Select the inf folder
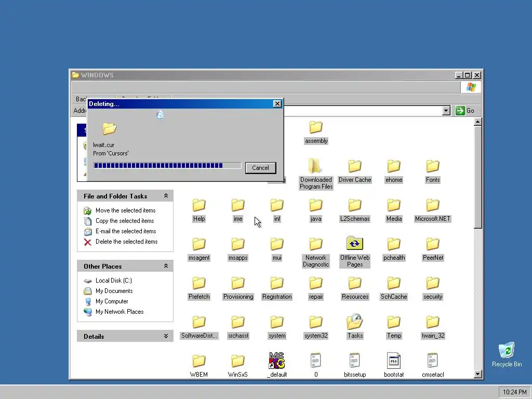 (277, 210)
